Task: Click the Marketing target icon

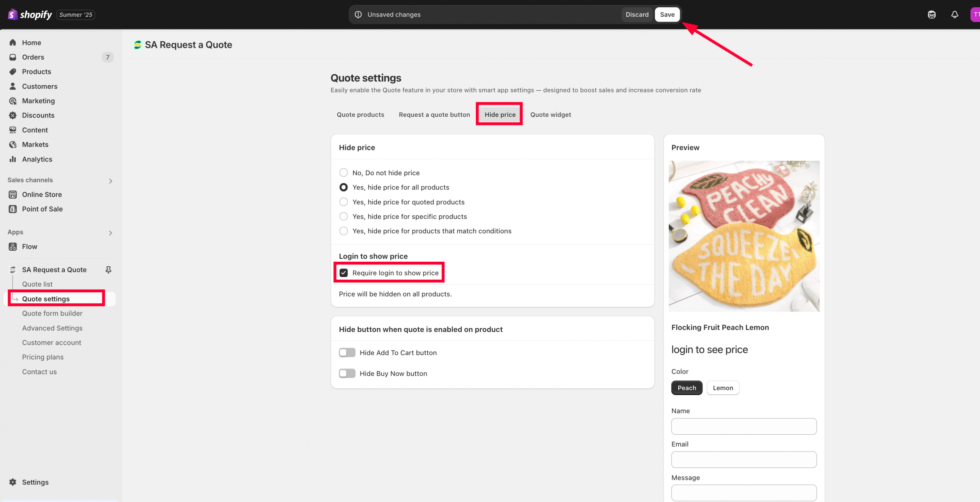Action: point(13,101)
